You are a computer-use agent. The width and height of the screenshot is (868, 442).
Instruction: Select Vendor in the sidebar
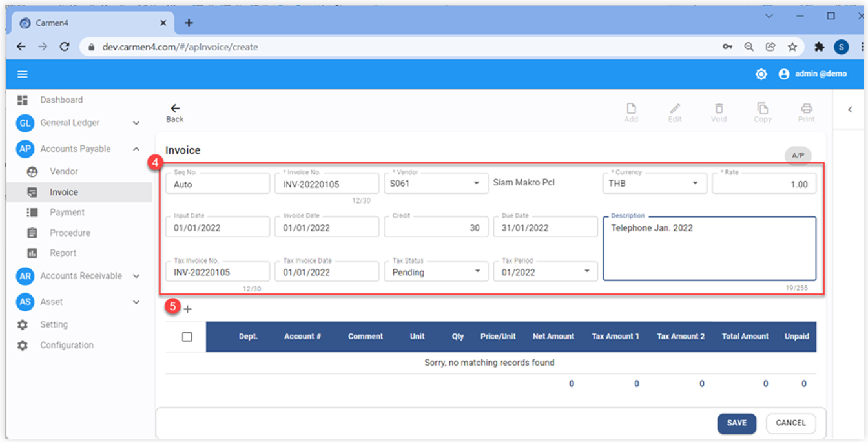pos(64,172)
